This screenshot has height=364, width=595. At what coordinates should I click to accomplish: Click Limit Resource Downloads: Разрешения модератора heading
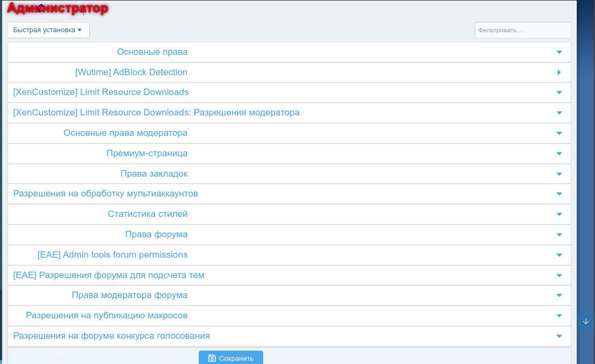tap(156, 112)
